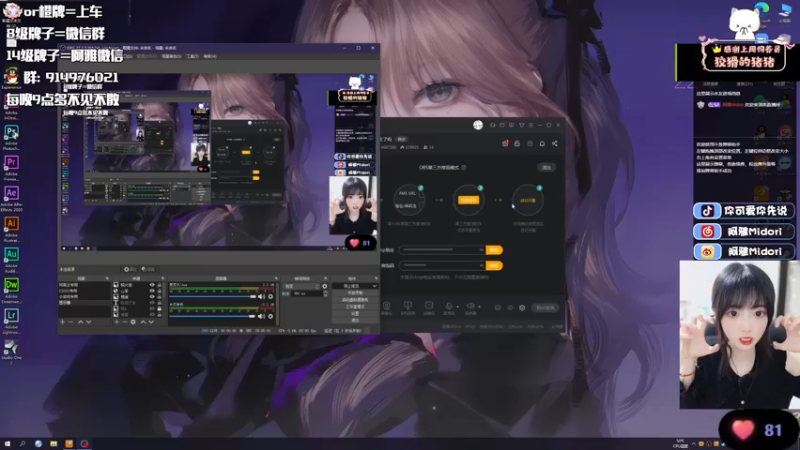Add a new scene in OBS scenes panel

[x=62, y=322]
